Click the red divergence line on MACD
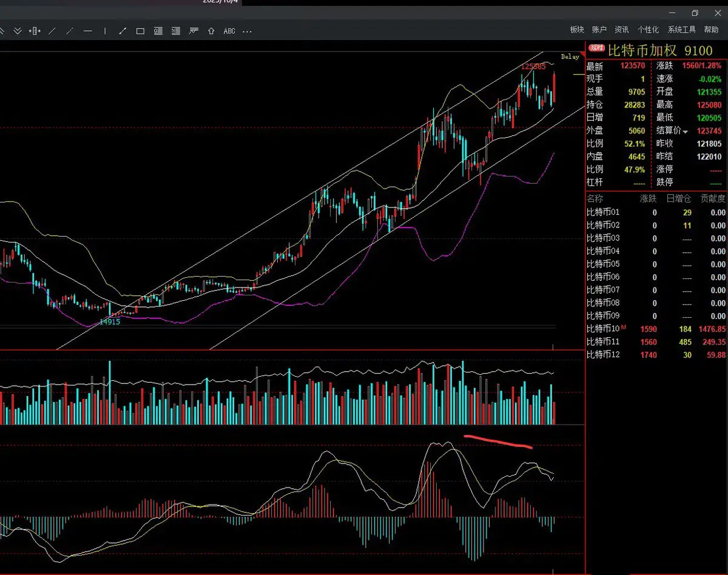 pyautogui.click(x=497, y=441)
